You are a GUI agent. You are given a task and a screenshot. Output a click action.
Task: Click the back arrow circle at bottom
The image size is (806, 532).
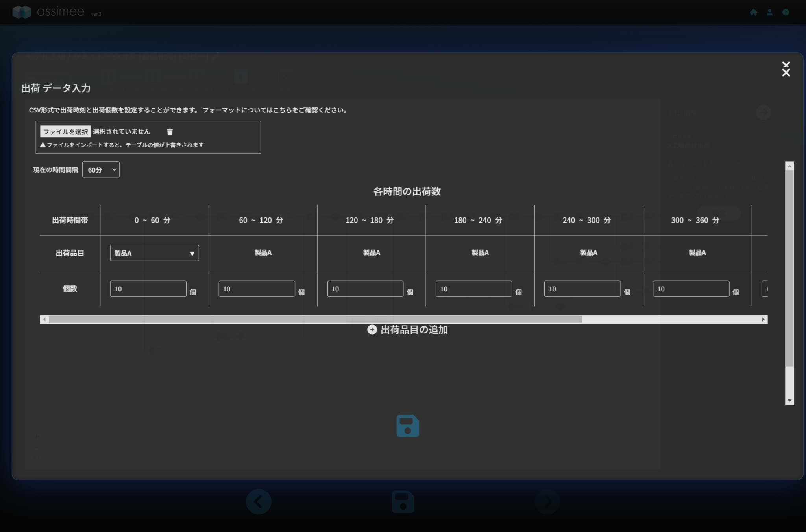pyautogui.click(x=259, y=501)
